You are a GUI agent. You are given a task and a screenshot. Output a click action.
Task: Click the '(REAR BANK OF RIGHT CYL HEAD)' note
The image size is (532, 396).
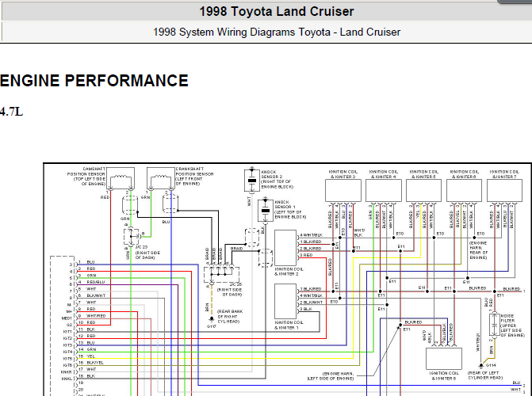tap(230, 316)
